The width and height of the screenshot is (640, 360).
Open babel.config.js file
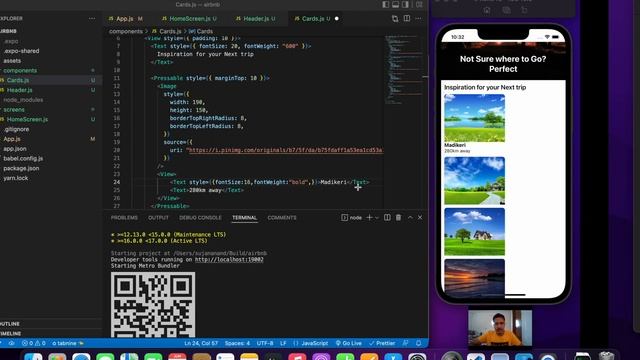[x=23, y=159]
